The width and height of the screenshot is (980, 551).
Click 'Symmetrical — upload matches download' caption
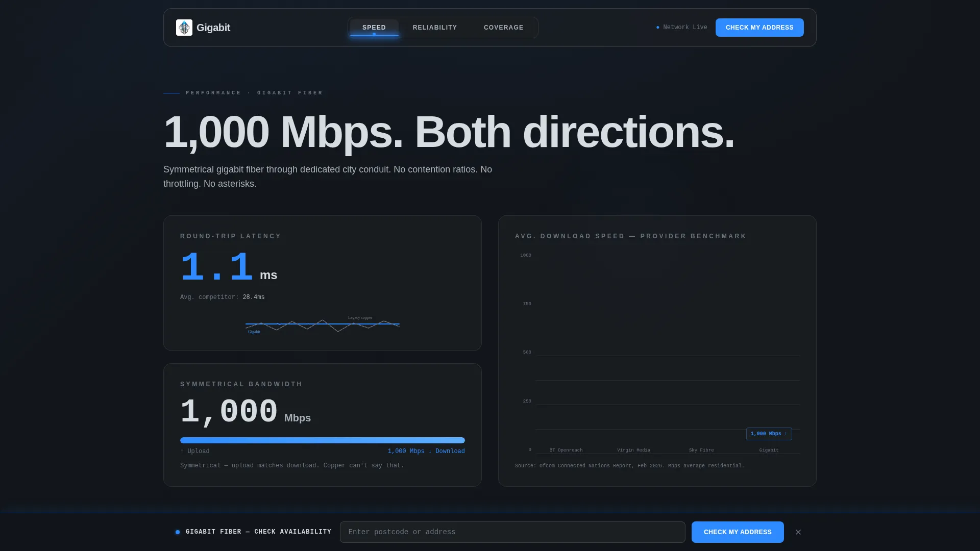[292, 465]
